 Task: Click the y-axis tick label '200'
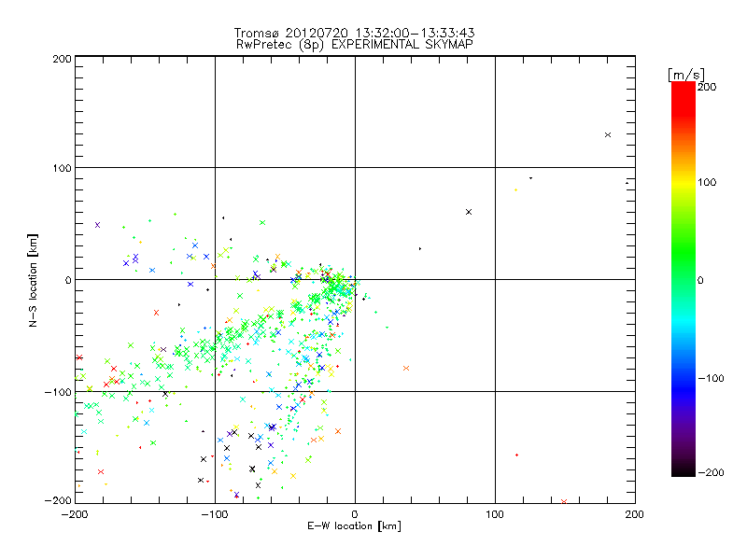tap(62, 59)
